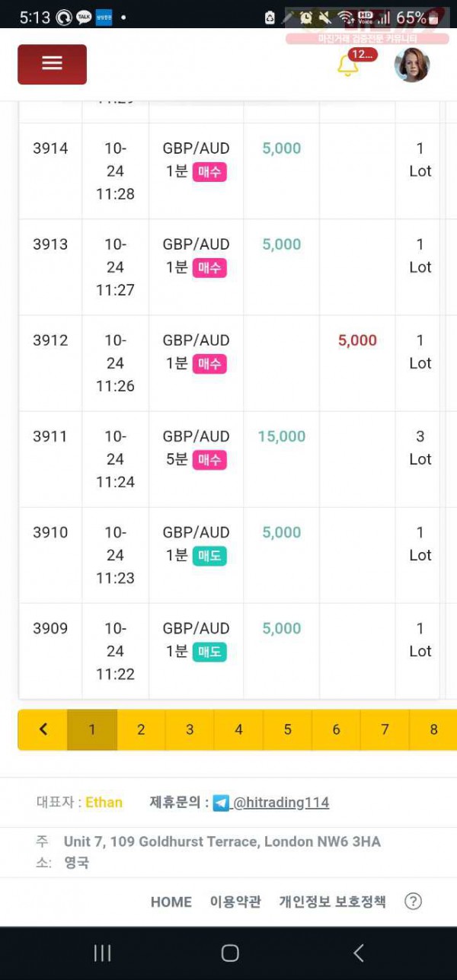This screenshot has width=457, height=980.
Task: Click the question mark help icon
Action: click(413, 902)
